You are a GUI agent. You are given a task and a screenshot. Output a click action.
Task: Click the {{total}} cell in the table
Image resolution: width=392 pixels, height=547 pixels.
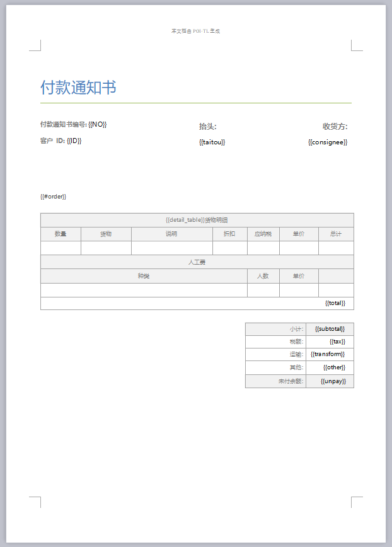click(335, 303)
